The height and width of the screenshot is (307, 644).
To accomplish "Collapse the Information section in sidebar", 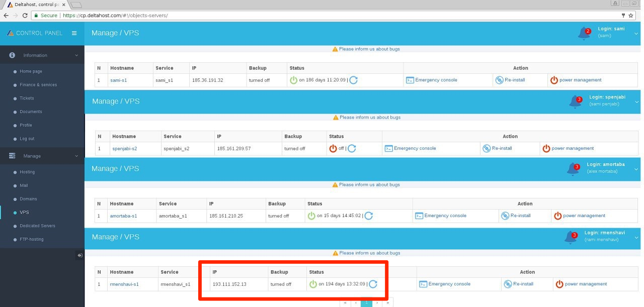I will coord(76,55).
